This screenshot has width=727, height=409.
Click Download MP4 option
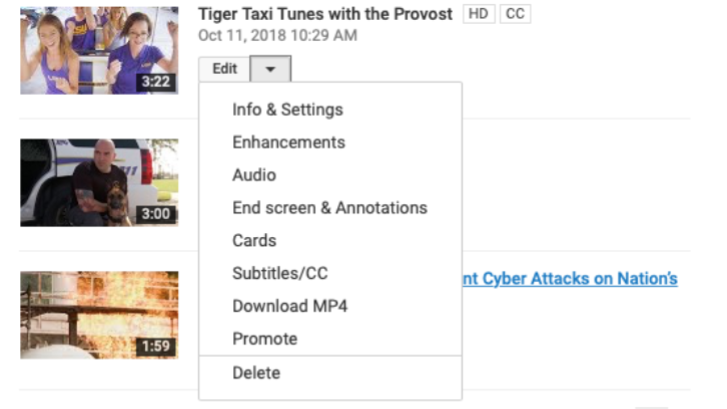[x=290, y=306]
